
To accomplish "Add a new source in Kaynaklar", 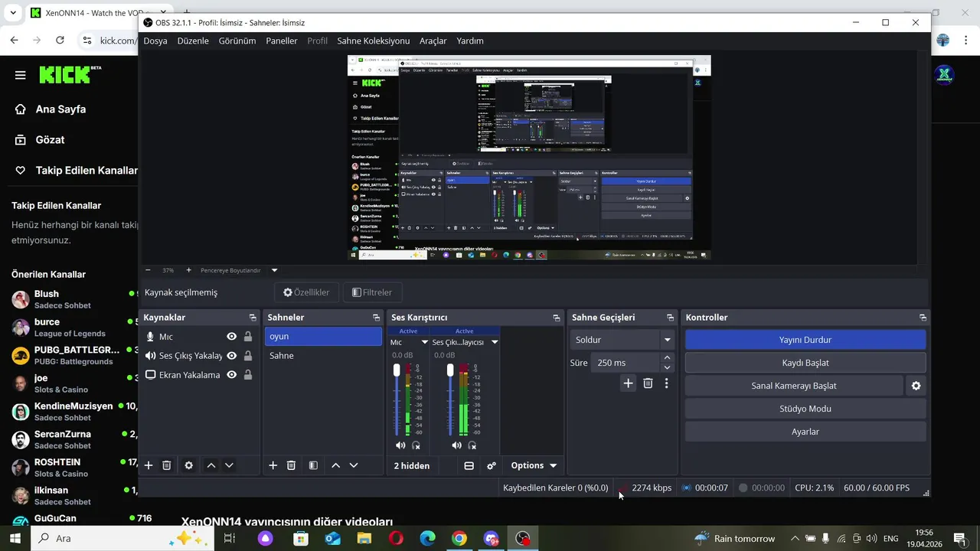I will pyautogui.click(x=149, y=465).
